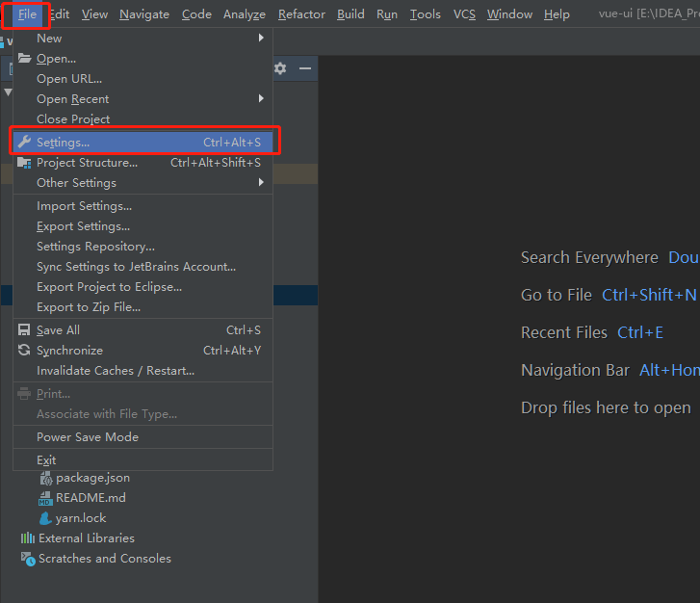
Task: Click the yarn.lock file icon
Action: [45, 518]
